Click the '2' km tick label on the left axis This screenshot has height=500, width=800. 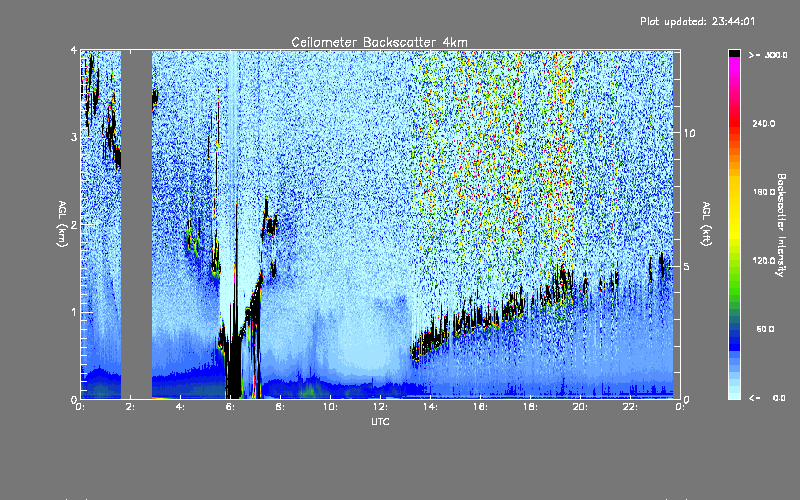point(74,224)
